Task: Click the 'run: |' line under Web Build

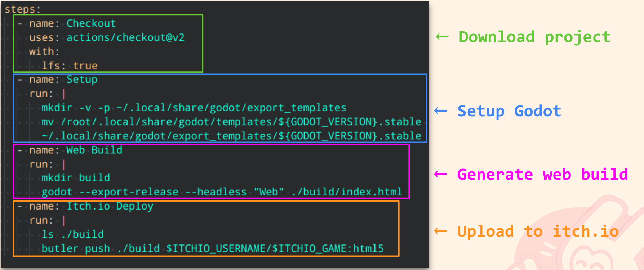Action: [x=47, y=164]
